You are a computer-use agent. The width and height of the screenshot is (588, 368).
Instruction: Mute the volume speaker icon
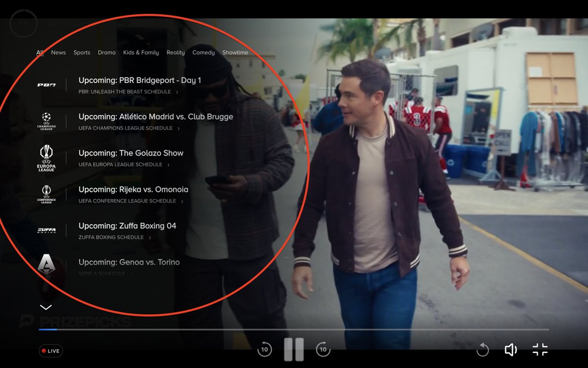pyautogui.click(x=511, y=350)
